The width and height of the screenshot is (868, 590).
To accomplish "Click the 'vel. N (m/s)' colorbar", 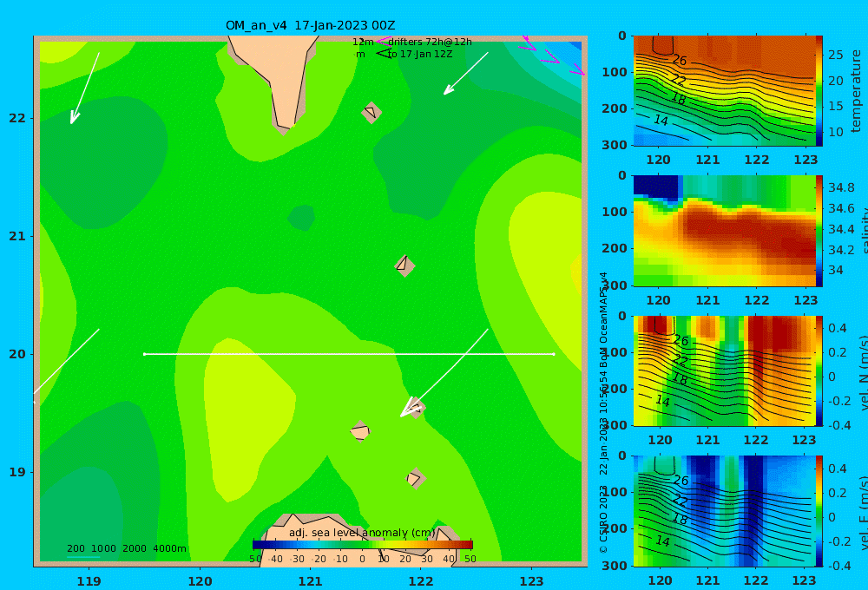I will (x=819, y=370).
